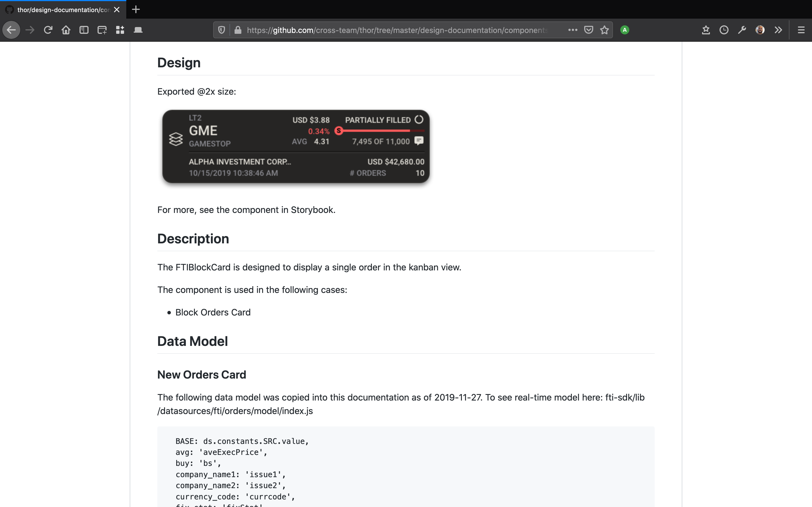Open the Firefox hamburger menu
812x507 pixels.
tap(801, 30)
